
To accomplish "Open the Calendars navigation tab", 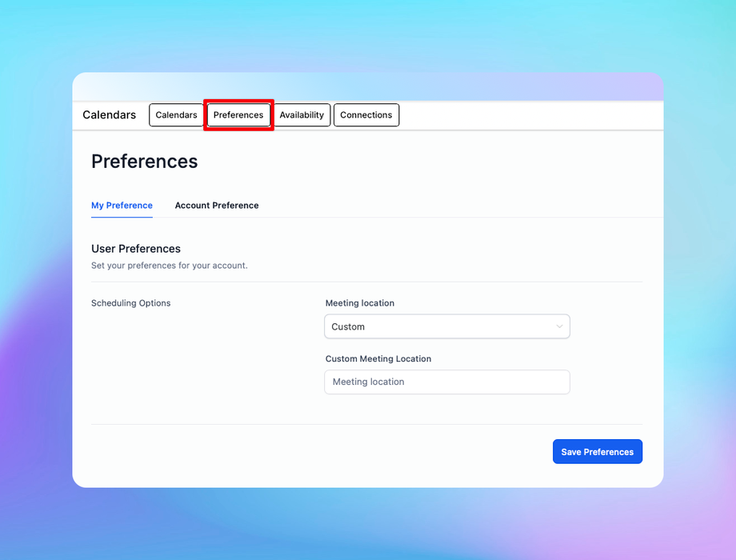I will tap(176, 115).
